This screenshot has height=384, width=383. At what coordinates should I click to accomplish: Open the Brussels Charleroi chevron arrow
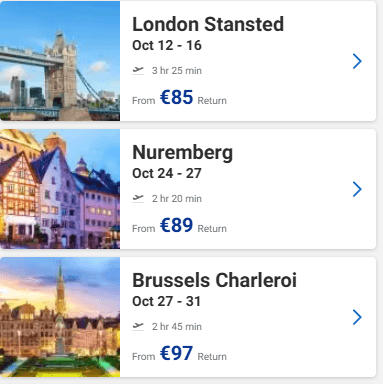click(x=357, y=317)
